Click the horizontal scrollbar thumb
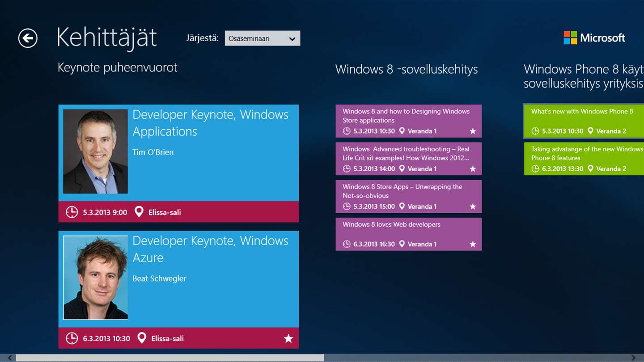 [x=170, y=358]
